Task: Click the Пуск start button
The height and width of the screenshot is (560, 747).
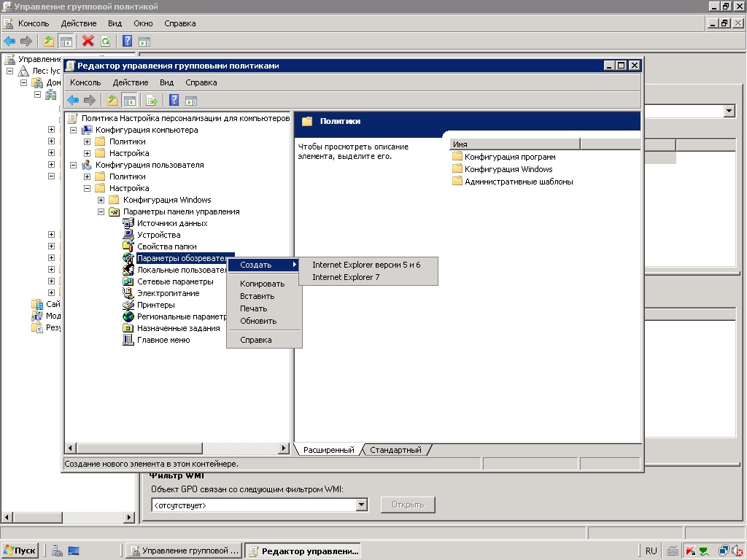Action: tap(20, 551)
